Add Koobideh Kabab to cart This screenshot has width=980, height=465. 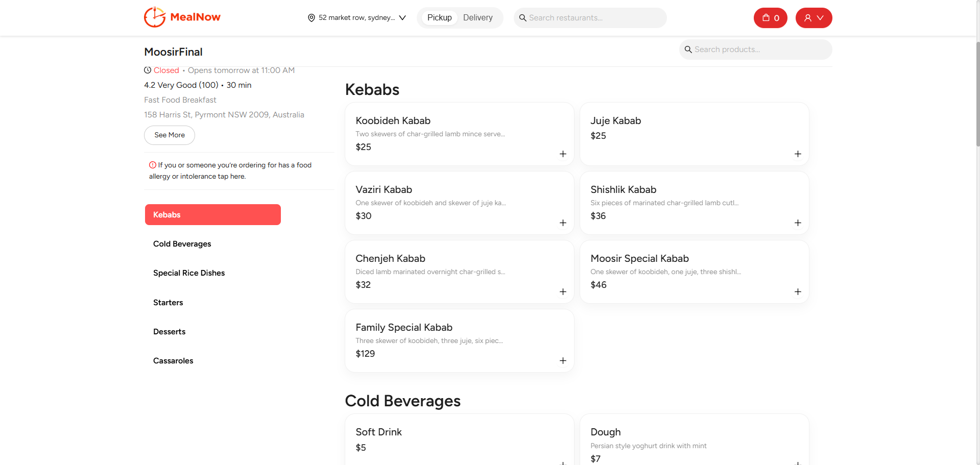click(563, 154)
